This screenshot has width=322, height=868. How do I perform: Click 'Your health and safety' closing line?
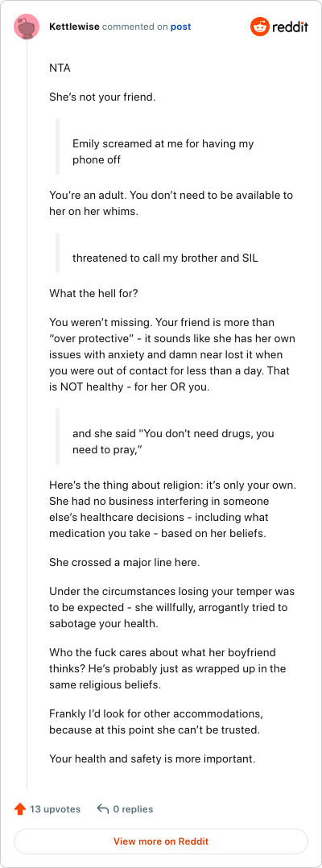(x=152, y=758)
